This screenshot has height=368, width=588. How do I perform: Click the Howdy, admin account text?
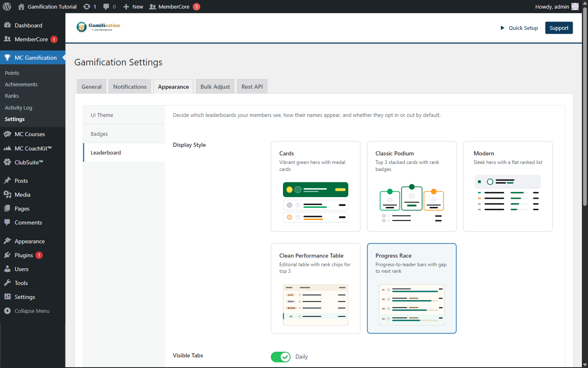[552, 7]
